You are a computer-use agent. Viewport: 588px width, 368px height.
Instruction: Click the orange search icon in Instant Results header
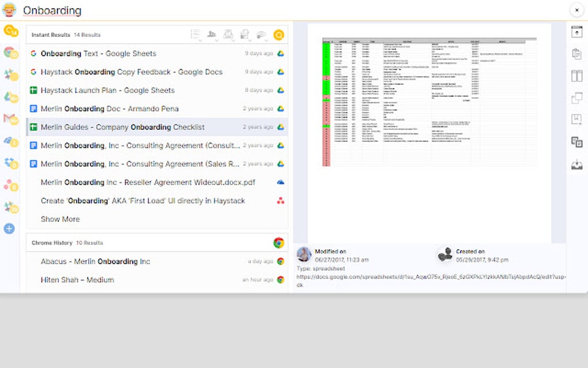point(278,35)
